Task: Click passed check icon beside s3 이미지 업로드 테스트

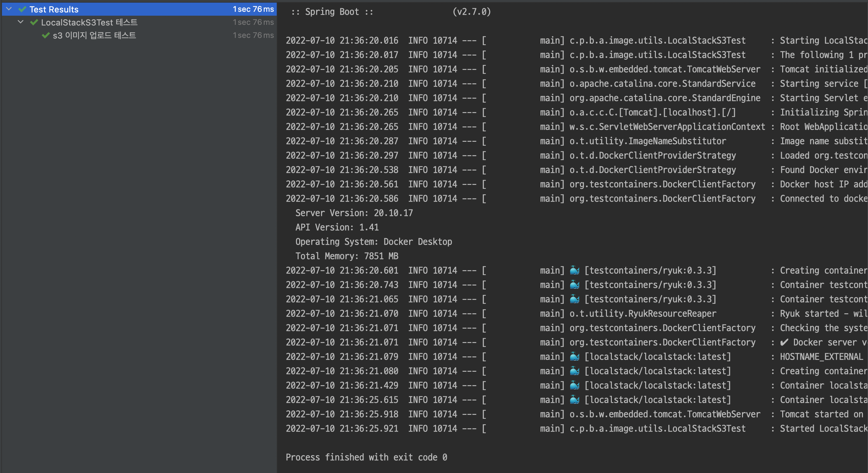Action: (x=45, y=35)
